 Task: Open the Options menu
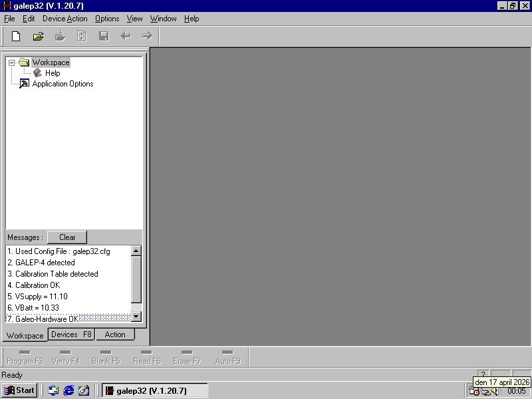pos(107,19)
